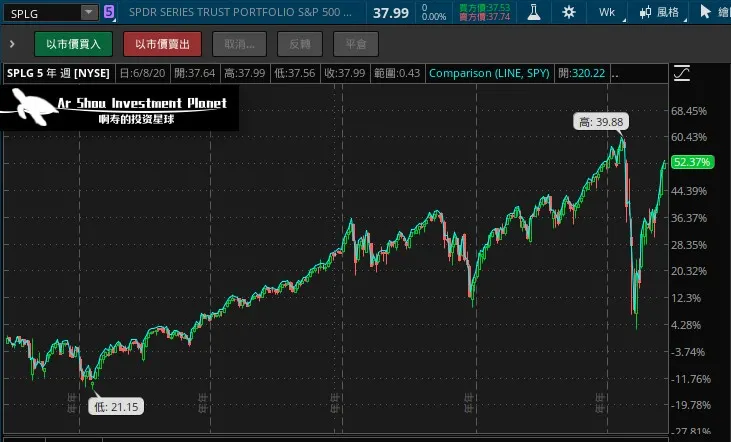Click the 反轉 reverse button
This screenshot has height=442, width=731.
tap(300, 44)
